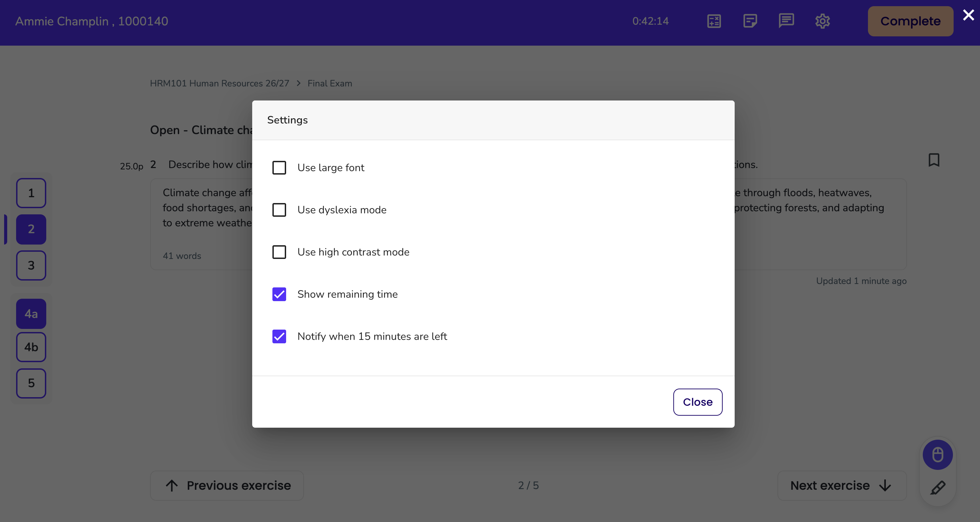Click the 2 / 5 progress indicator
980x522 pixels.
click(528, 485)
